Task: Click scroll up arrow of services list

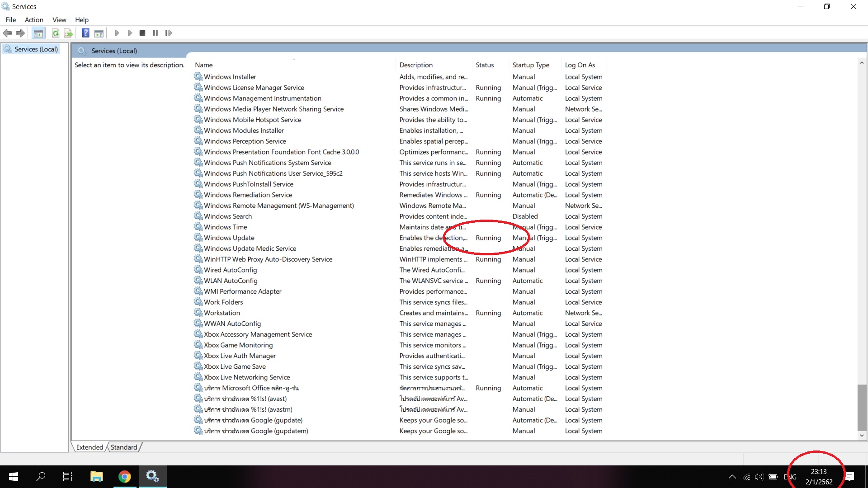Action: pos(862,63)
